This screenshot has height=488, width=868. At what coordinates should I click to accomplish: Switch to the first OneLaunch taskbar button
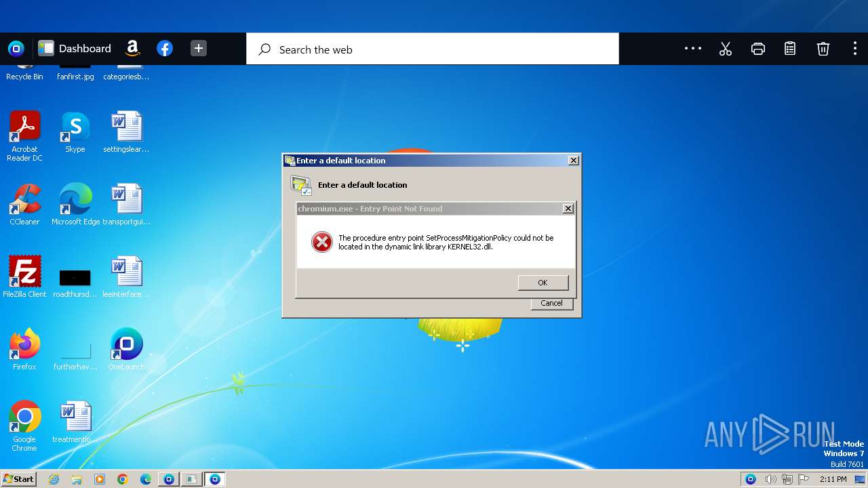(x=169, y=479)
